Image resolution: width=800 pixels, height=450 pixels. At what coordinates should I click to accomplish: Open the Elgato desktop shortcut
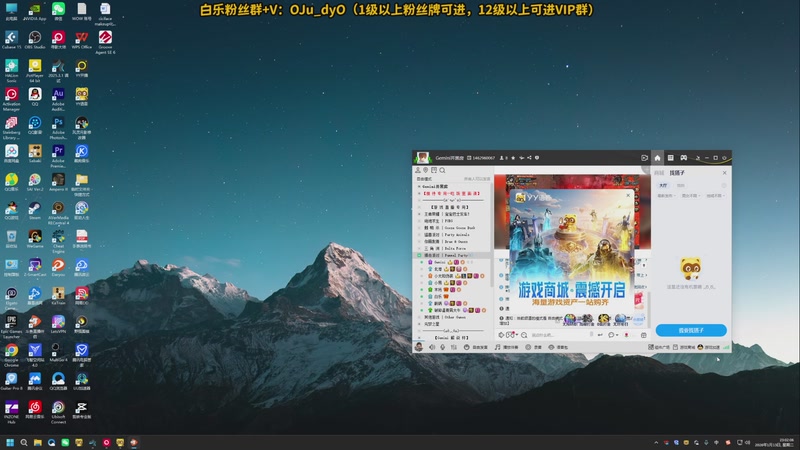(11, 298)
